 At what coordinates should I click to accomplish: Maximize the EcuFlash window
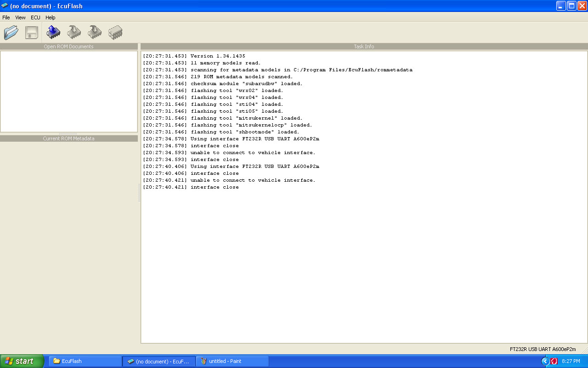pos(571,6)
